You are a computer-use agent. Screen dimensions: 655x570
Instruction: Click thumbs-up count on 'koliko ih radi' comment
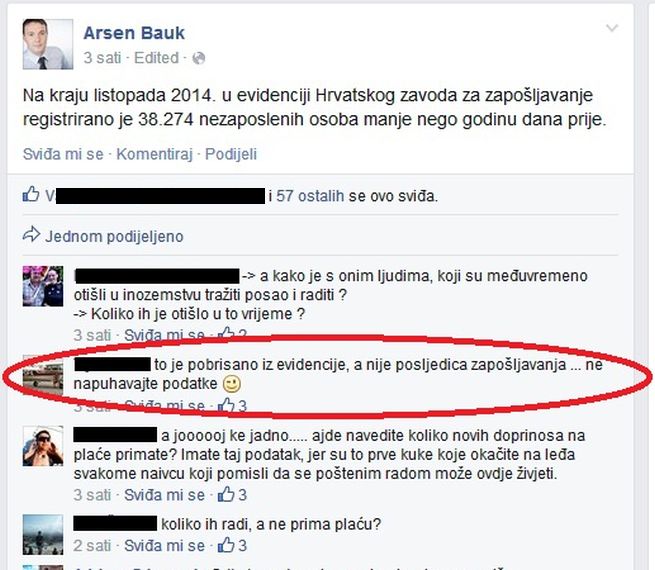233,545
